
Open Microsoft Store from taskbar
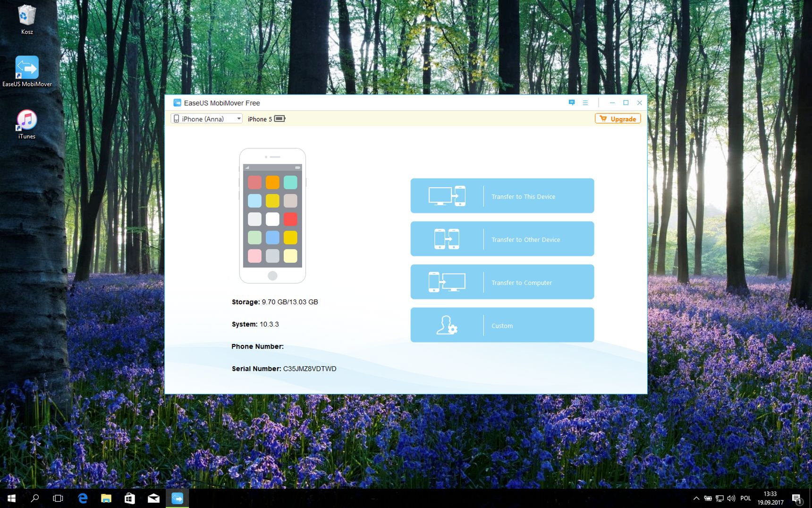click(x=130, y=498)
